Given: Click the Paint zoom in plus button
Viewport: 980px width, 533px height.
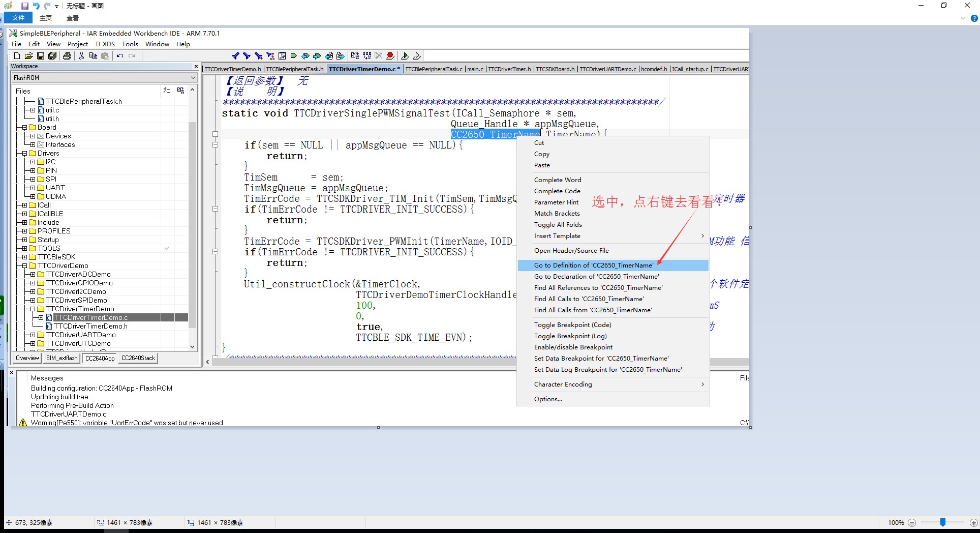Looking at the screenshot, I should point(974,523).
